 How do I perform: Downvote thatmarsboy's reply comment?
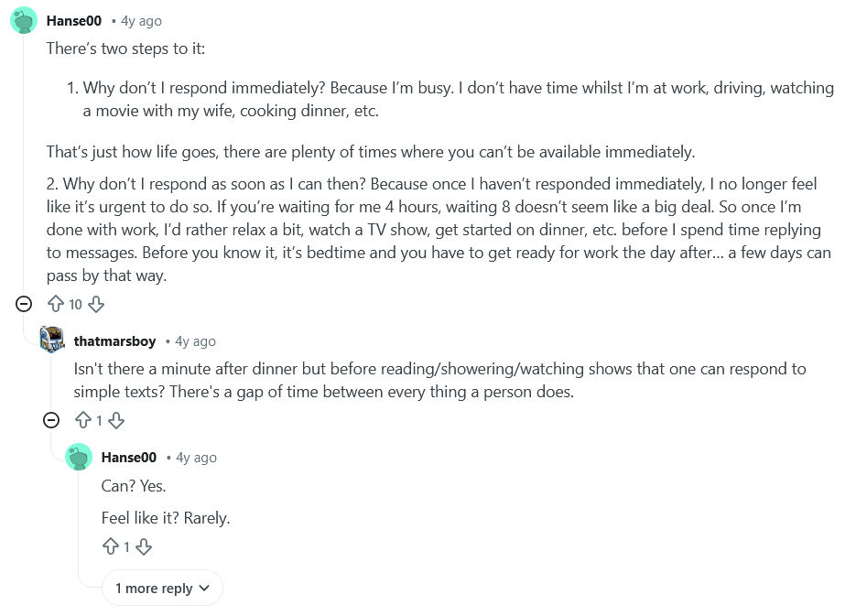[116, 420]
